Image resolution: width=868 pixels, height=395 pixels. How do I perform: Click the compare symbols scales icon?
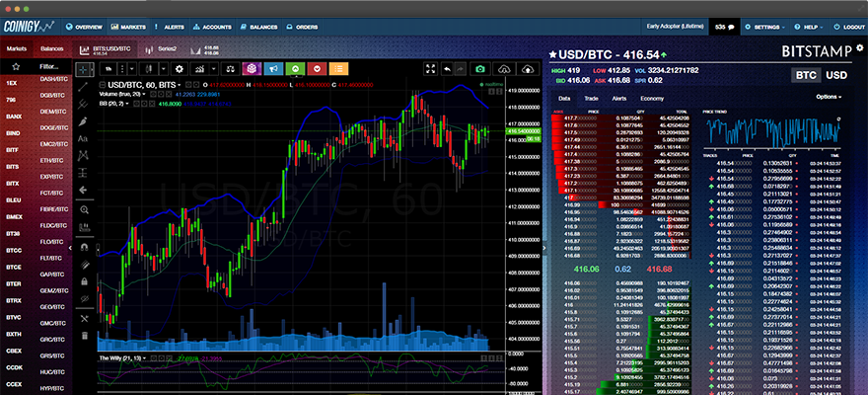229,69
